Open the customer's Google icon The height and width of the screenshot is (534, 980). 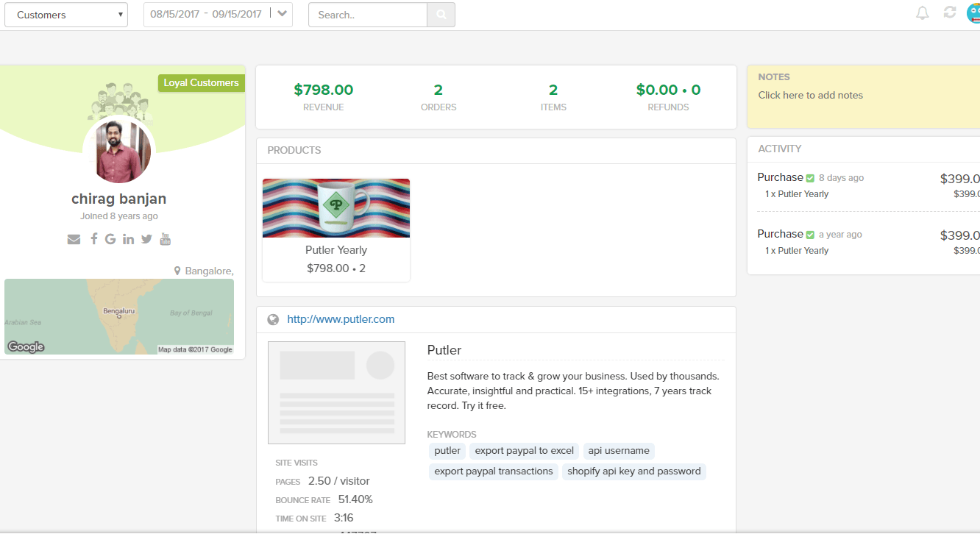(x=110, y=239)
